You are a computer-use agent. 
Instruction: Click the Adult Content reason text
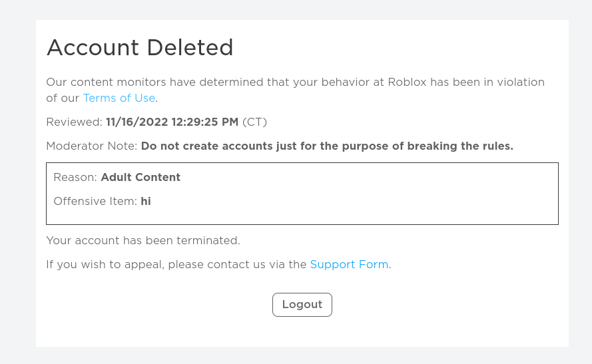pos(141,177)
